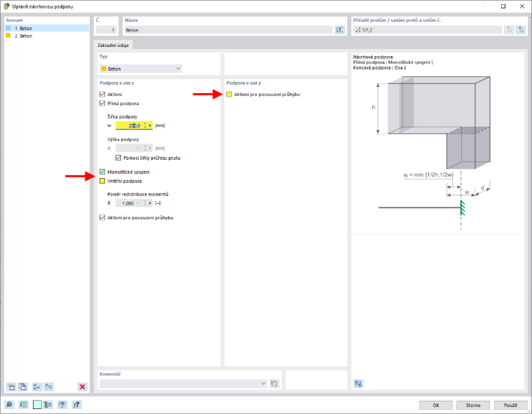Click arrow menu button beside δ field
The image size is (532, 414).
coord(150,203)
